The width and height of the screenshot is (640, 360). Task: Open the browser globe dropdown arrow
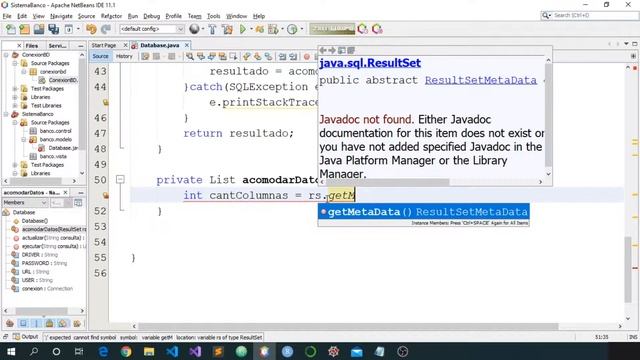(x=203, y=29)
